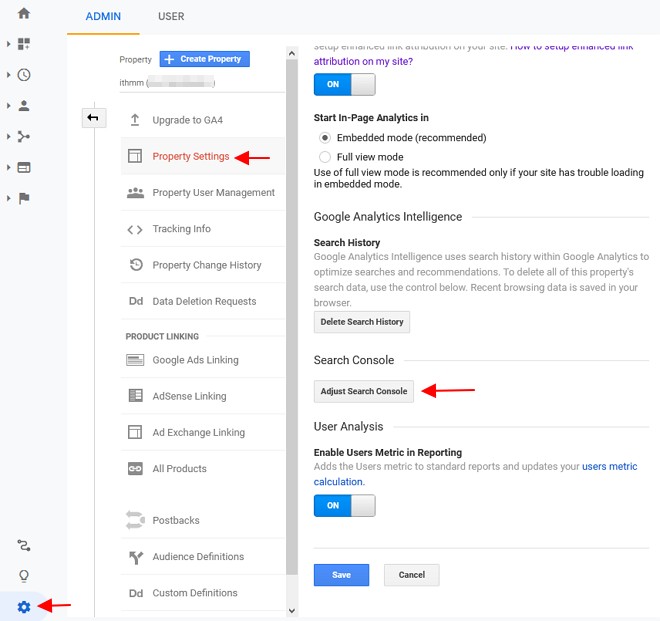Open the Discover lightbulb icon
This screenshot has width=660, height=621.
24,576
